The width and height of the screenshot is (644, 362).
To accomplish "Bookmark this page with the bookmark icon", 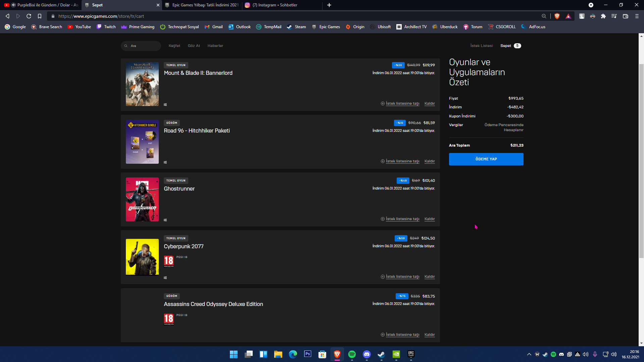I will 40,16.
